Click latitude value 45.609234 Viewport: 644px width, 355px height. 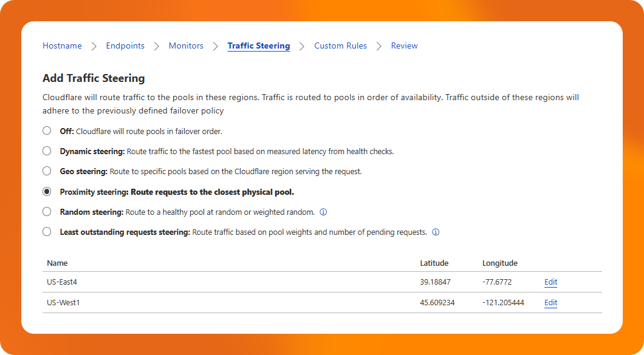click(x=437, y=303)
